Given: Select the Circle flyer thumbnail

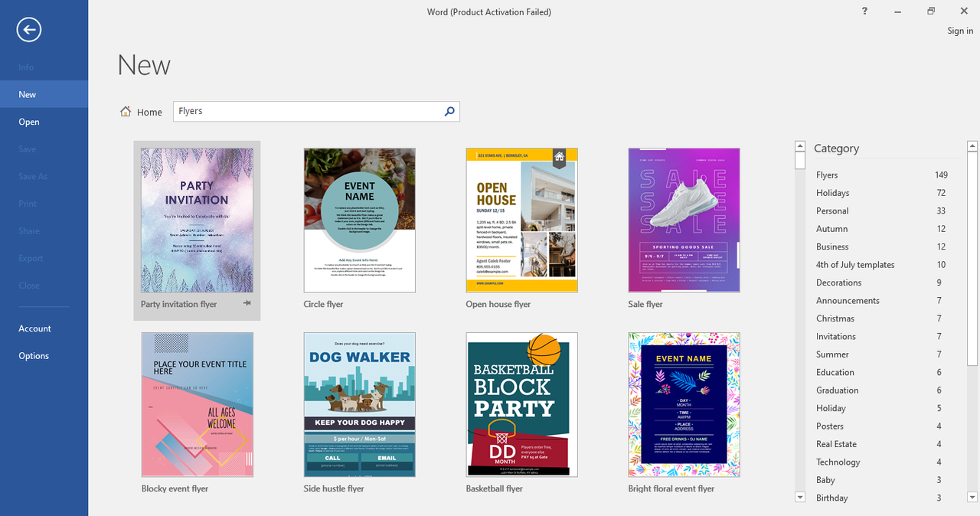Looking at the screenshot, I should tap(360, 220).
